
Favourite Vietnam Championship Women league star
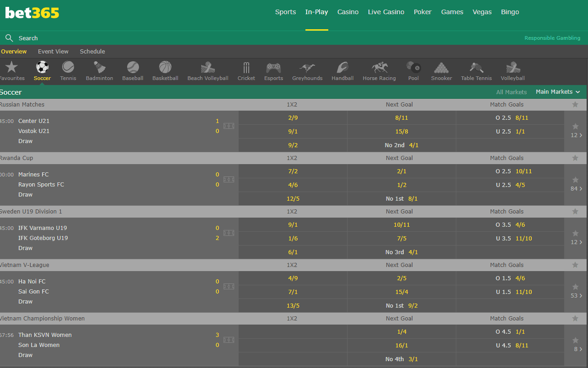575,318
